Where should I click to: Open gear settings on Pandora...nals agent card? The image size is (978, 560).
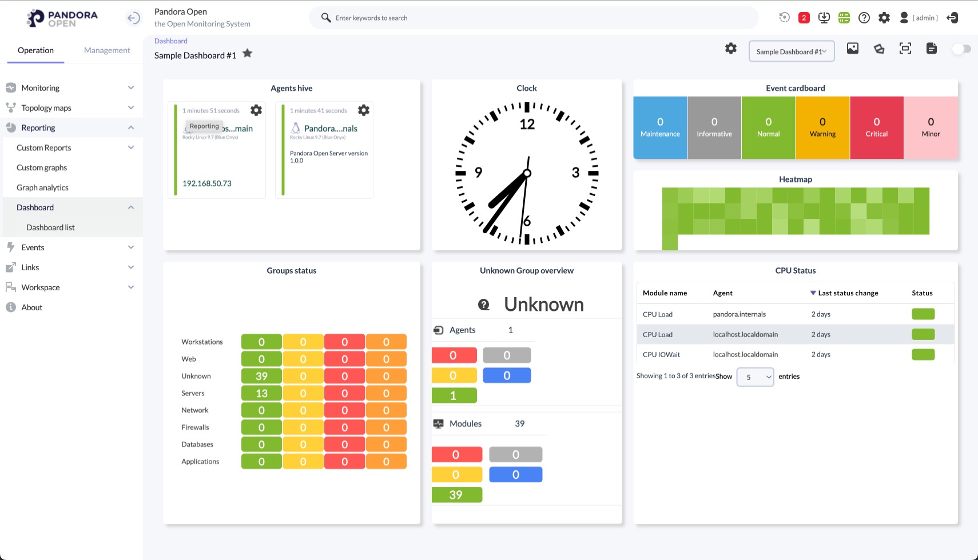pos(363,110)
